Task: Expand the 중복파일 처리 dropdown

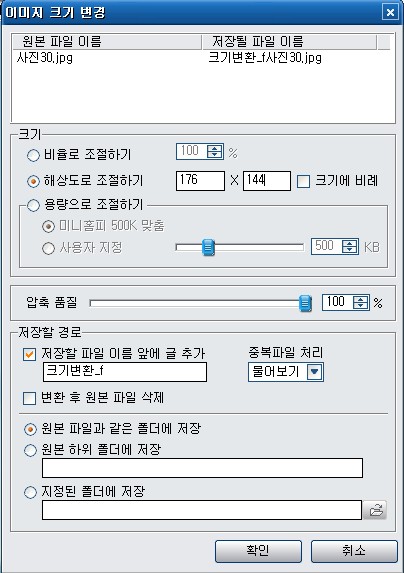Action: pyautogui.click(x=315, y=372)
